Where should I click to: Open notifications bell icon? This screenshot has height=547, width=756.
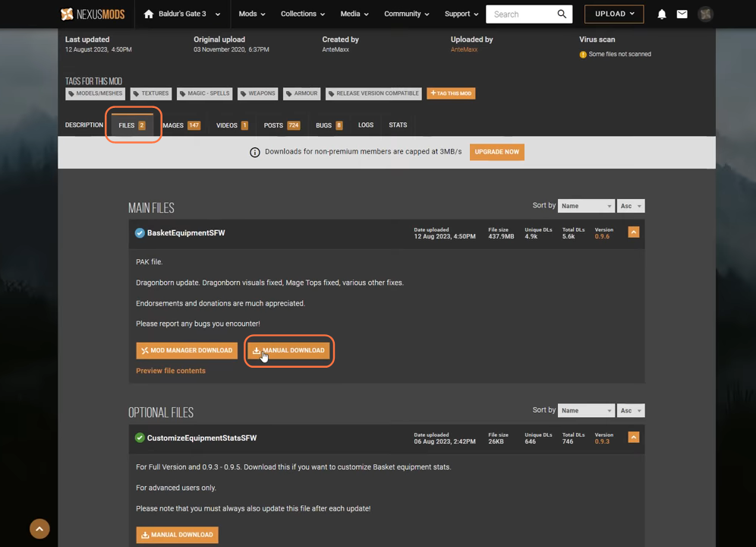[662, 14]
